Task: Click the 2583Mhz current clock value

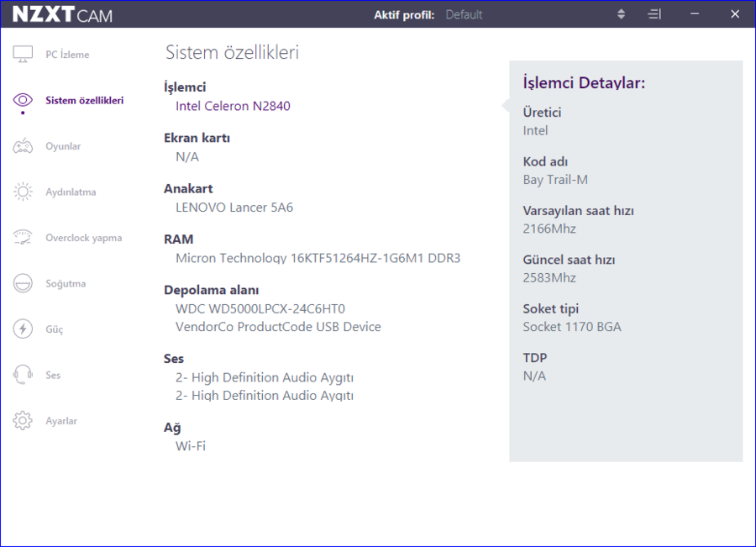Action: pyautogui.click(x=549, y=278)
